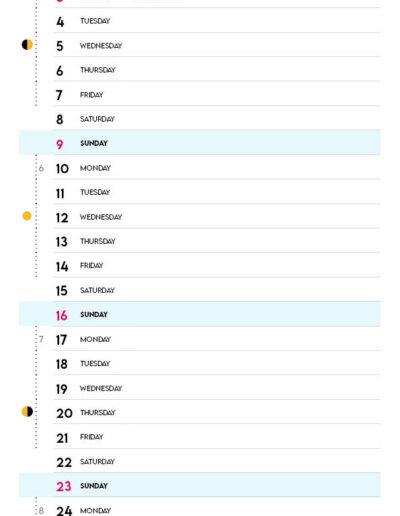The image size is (400, 516).
Task: Select week number 8 label
Action: [x=41, y=511]
